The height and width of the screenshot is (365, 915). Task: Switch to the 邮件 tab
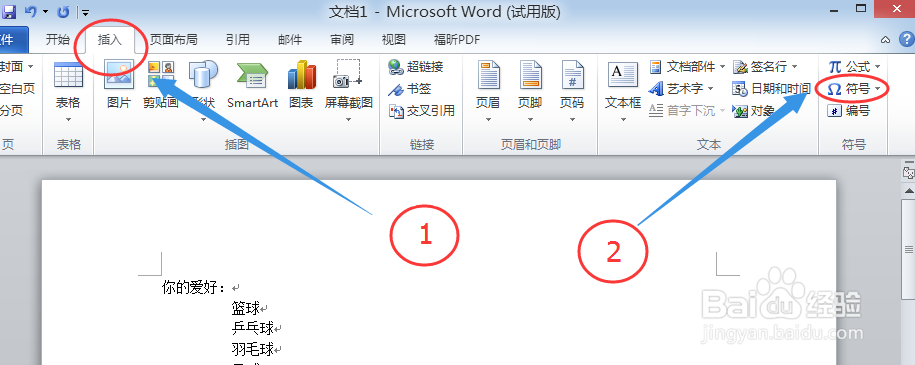pyautogui.click(x=290, y=39)
